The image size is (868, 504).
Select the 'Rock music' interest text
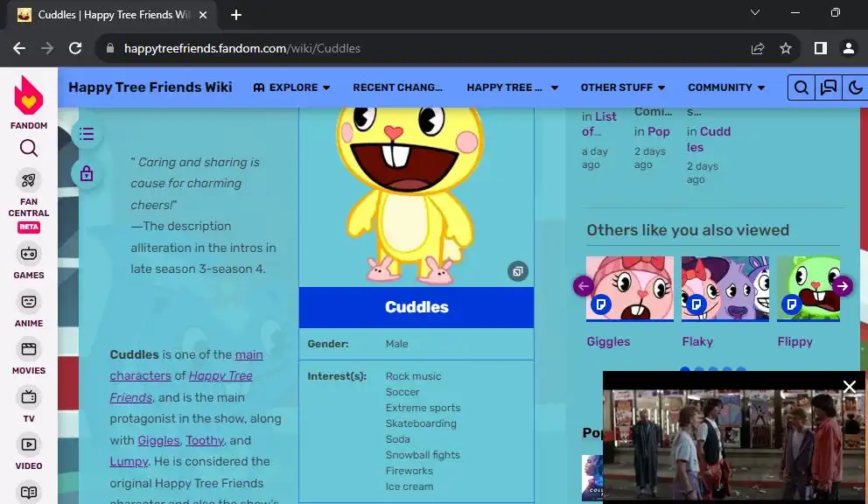click(414, 376)
